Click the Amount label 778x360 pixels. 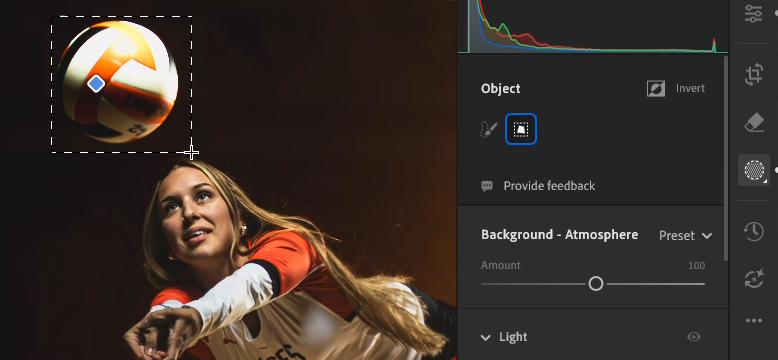[x=501, y=265]
